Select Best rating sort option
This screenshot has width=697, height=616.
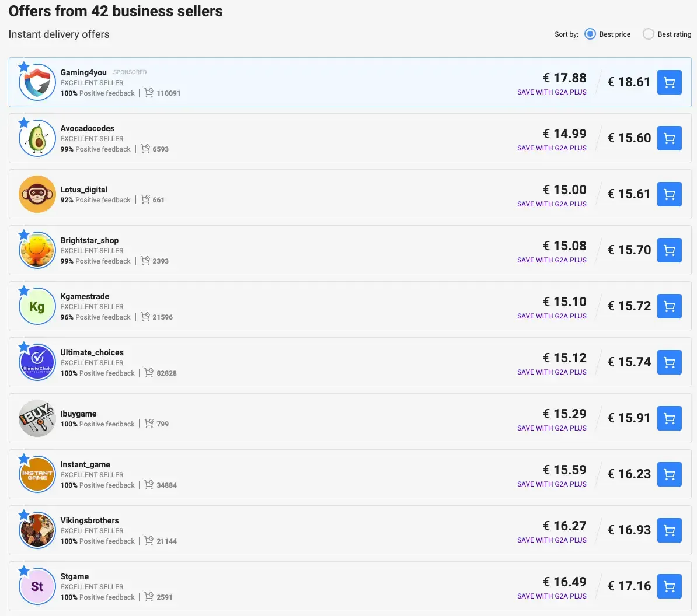pos(649,34)
